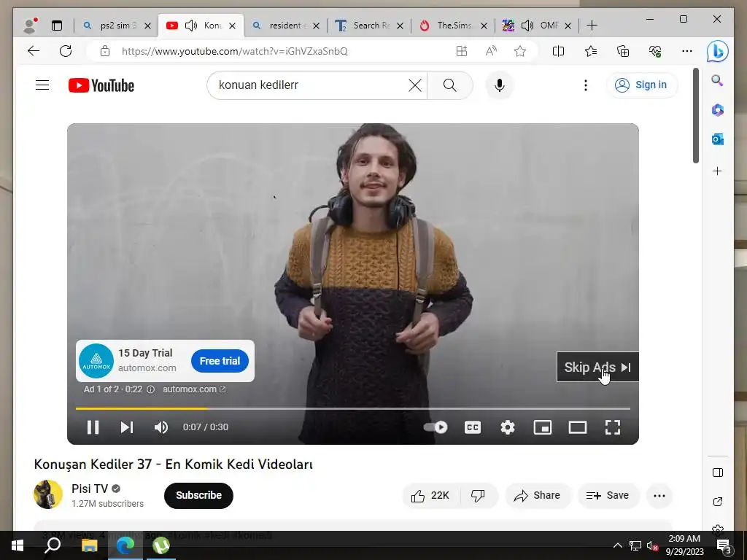Go back in the browser

(34, 51)
